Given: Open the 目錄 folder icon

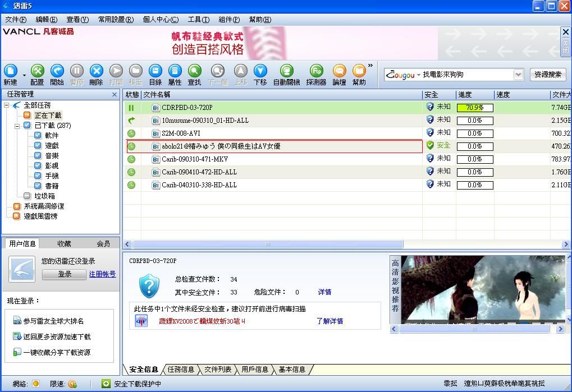Looking at the screenshot, I should coord(155,72).
